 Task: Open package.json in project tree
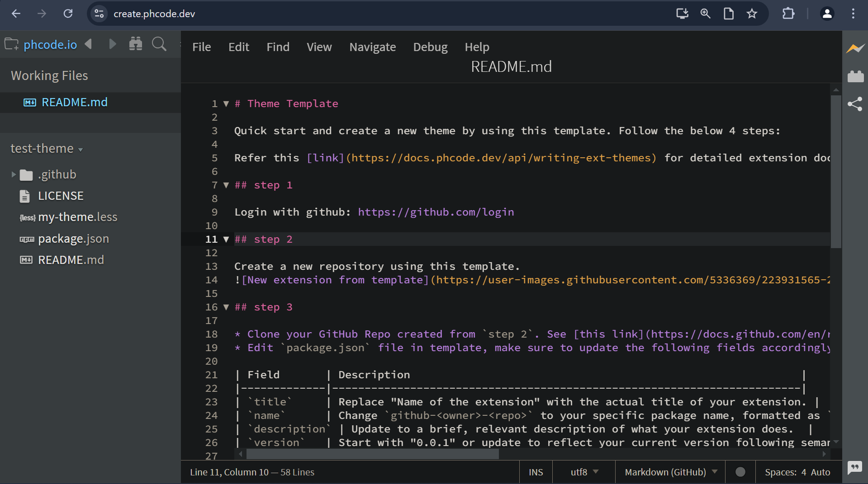[x=73, y=239]
